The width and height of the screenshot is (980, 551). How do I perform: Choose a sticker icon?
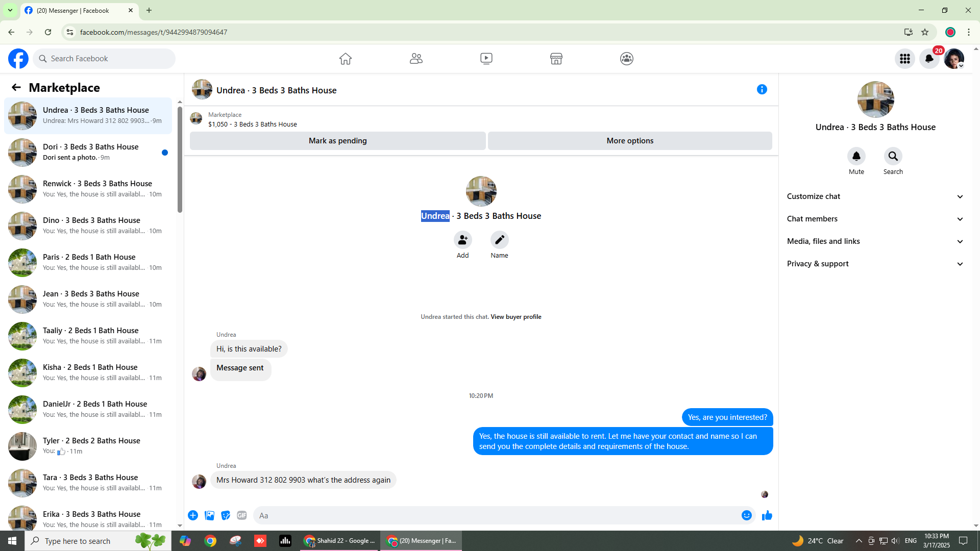pyautogui.click(x=226, y=515)
